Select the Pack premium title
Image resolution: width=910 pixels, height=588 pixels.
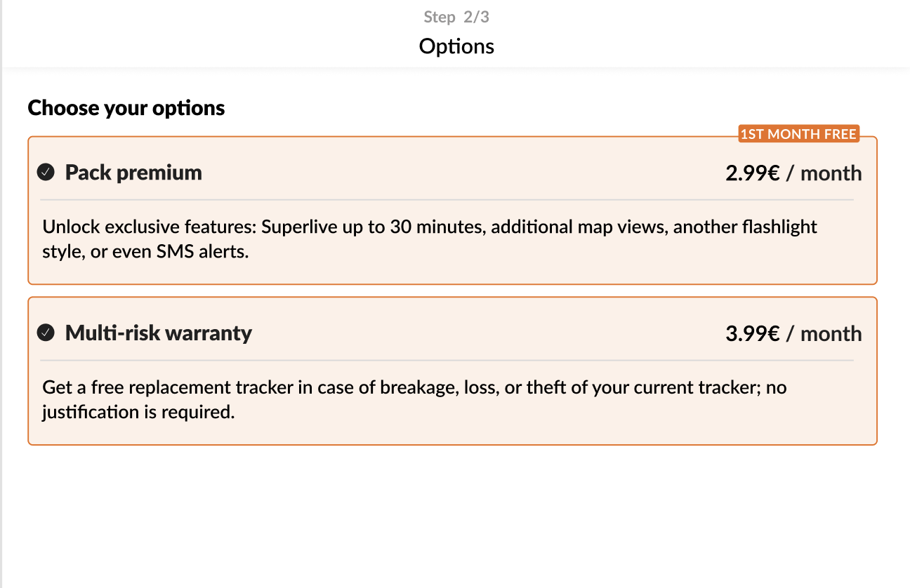pos(133,173)
